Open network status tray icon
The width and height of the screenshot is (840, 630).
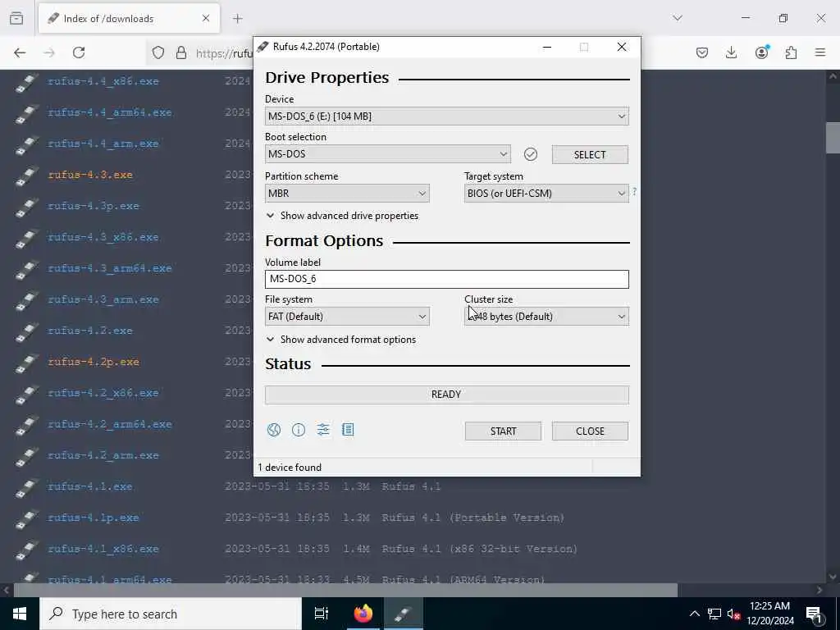pyautogui.click(x=714, y=614)
